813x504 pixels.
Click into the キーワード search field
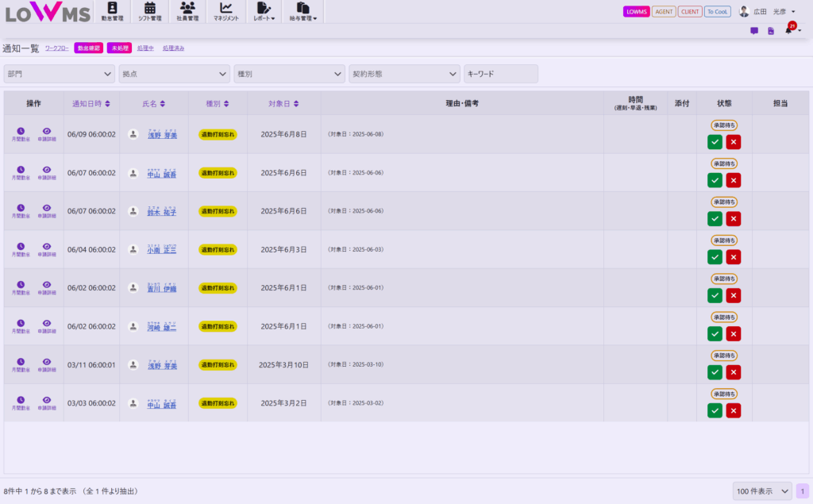click(x=501, y=74)
